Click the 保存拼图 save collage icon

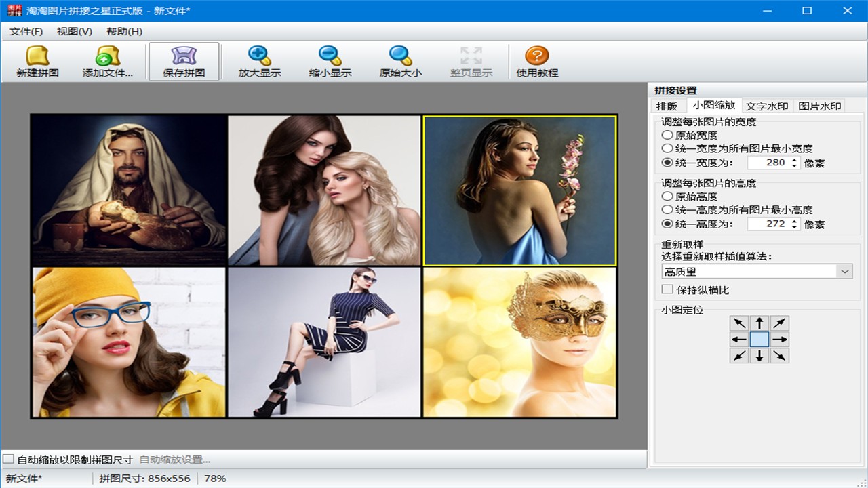click(x=184, y=56)
